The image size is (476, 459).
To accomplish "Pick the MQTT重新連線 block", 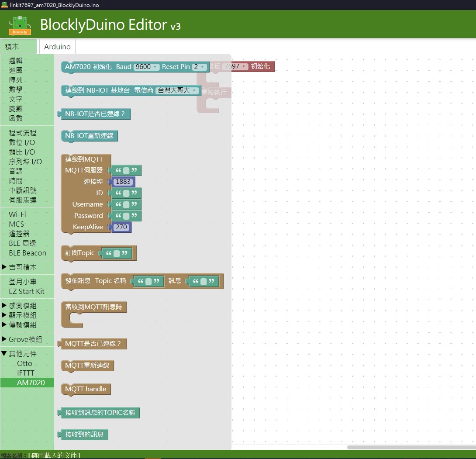I will (87, 366).
